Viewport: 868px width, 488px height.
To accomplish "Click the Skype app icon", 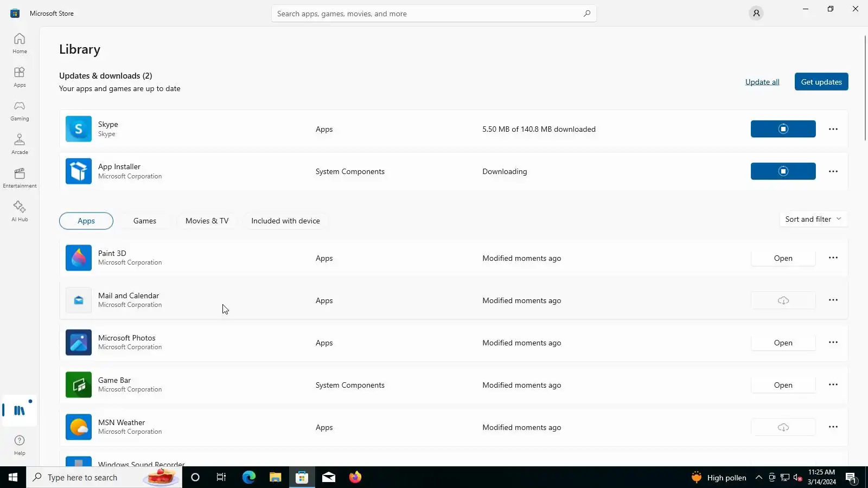I will pos(79,129).
